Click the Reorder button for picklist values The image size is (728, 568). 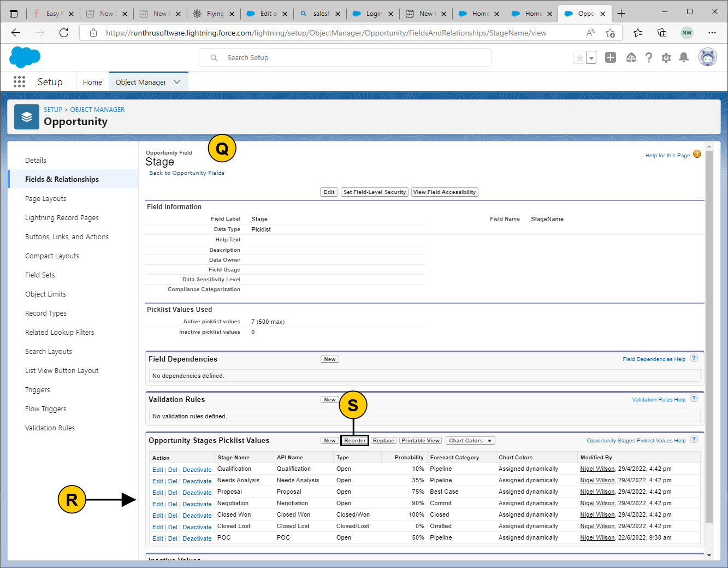click(x=355, y=441)
